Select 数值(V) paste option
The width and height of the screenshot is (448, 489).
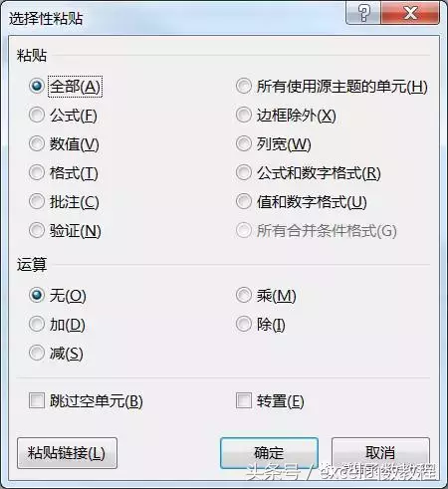tap(37, 144)
